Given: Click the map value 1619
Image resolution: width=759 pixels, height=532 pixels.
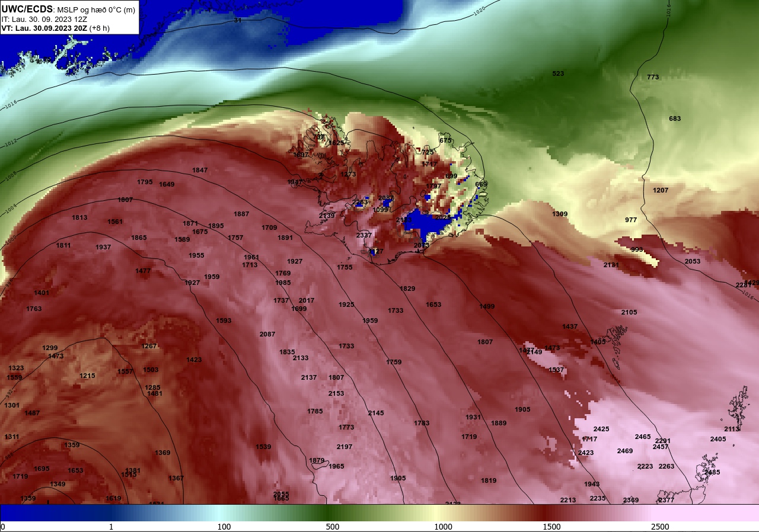Looking at the screenshot, I should (113, 498).
